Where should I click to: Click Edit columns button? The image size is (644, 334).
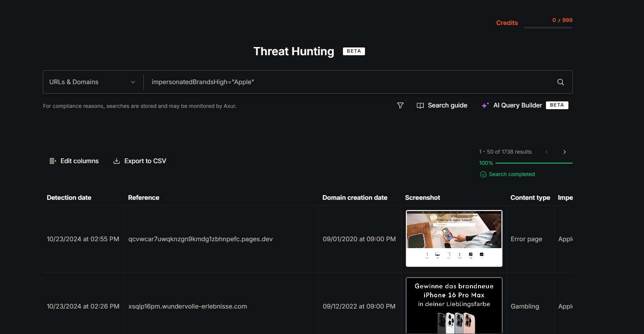[74, 161]
